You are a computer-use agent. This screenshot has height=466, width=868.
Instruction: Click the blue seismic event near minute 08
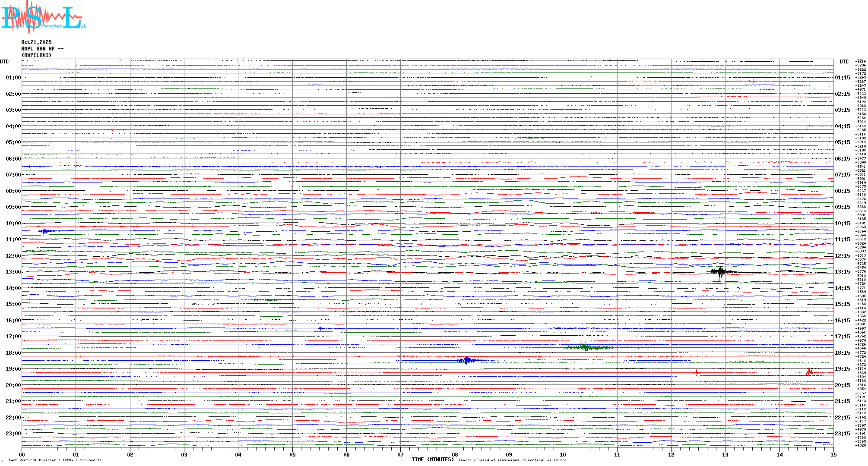(x=466, y=360)
